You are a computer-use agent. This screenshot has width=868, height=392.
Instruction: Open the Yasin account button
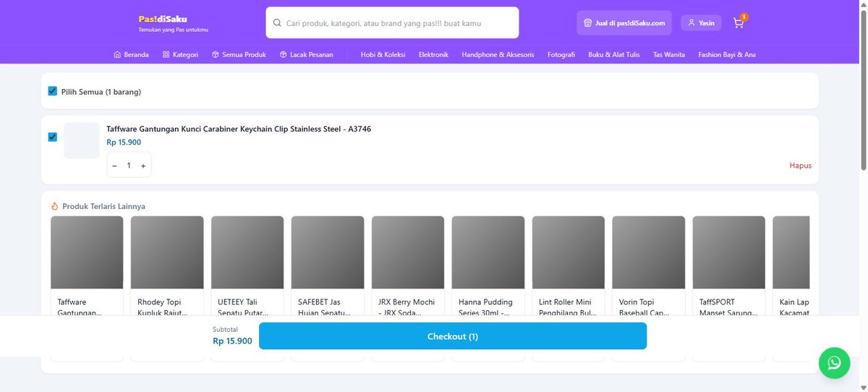click(701, 23)
